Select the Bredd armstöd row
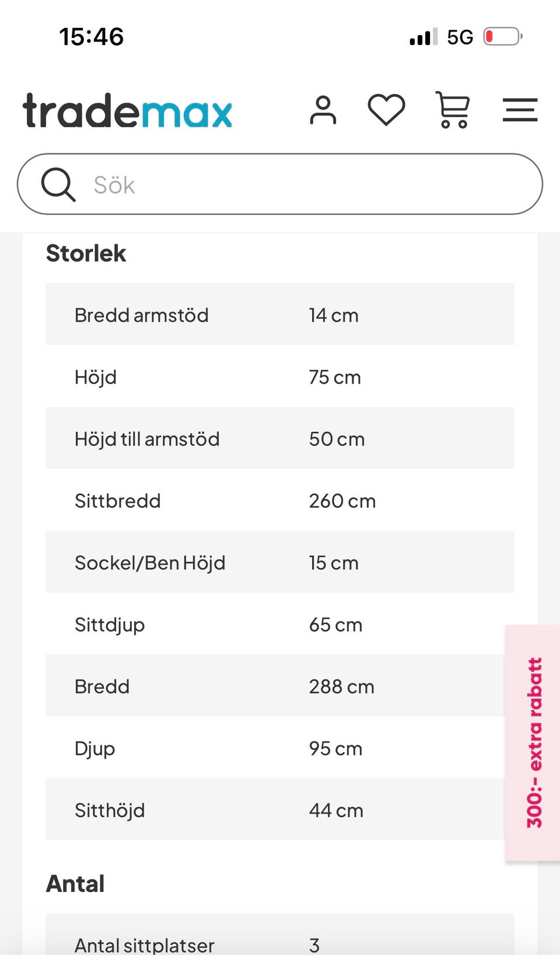Image resolution: width=560 pixels, height=962 pixels. (280, 315)
